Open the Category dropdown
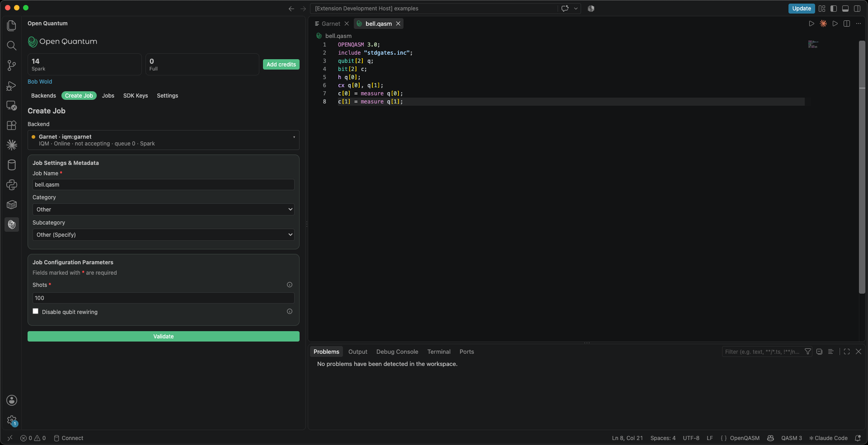The width and height of the screenshot is (868, 445). coord(163,209)
